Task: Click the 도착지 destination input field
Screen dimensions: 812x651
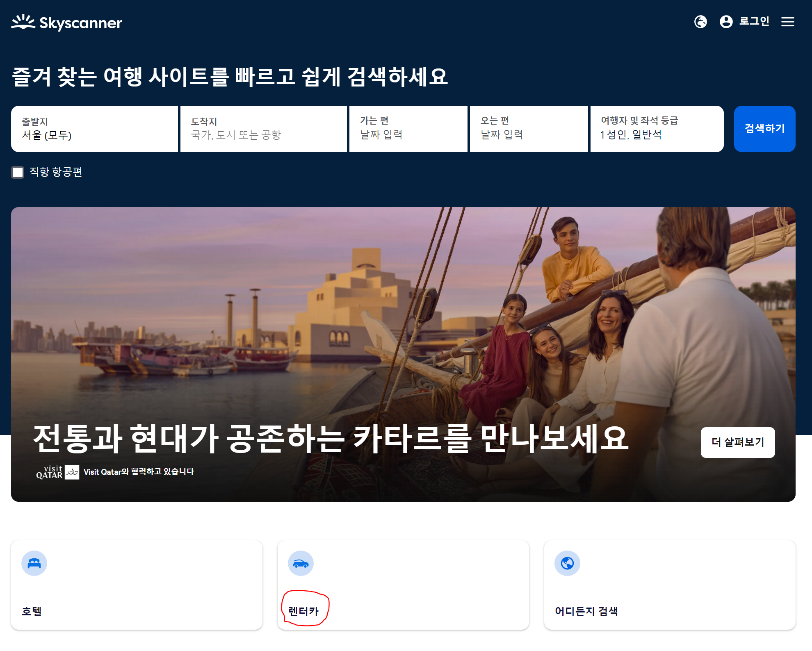Action: click(263, 129)
